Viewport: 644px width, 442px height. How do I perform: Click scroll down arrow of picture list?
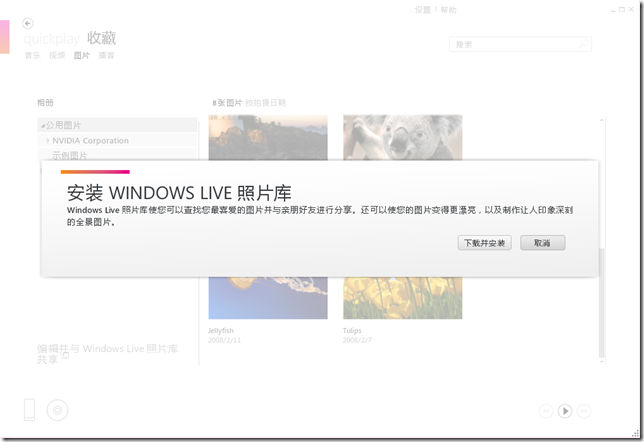tap(602, 362)
